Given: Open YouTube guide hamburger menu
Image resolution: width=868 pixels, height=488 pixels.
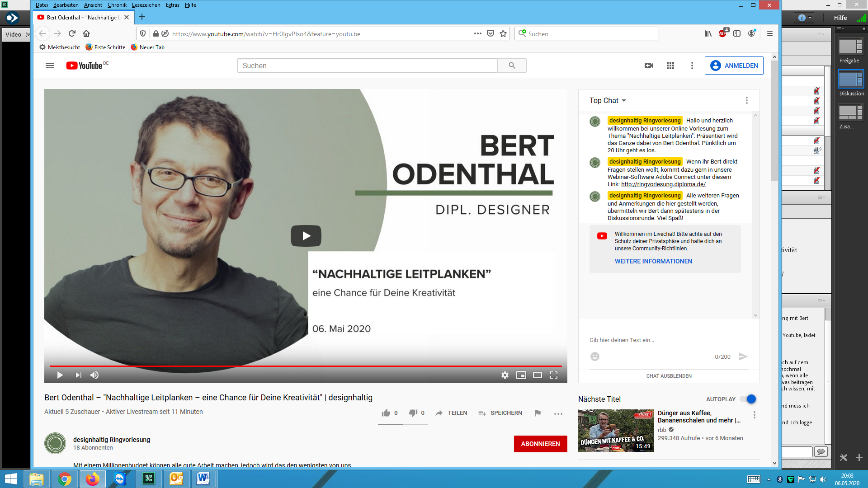Looking at the screenshot, I should tap(50, 66).
